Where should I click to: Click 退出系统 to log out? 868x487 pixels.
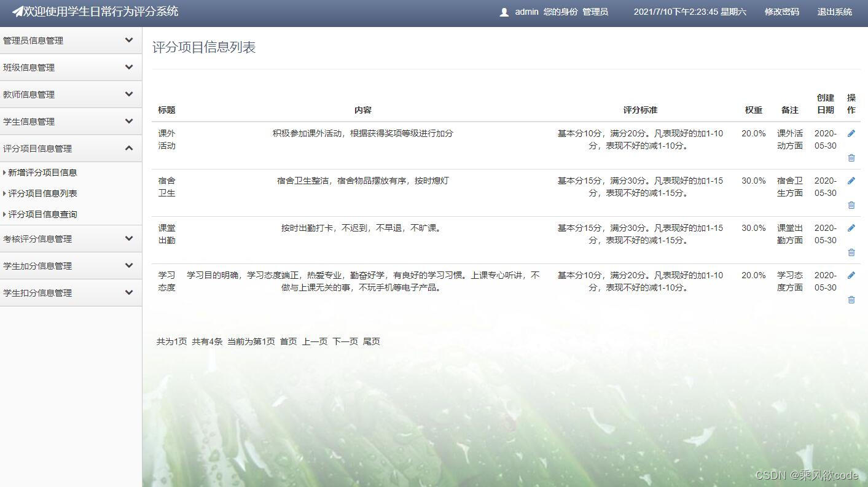tap(834, 12)
